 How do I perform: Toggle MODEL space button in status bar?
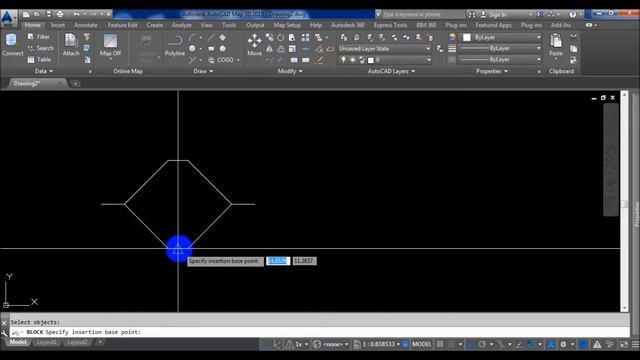[x=422, y=344]
